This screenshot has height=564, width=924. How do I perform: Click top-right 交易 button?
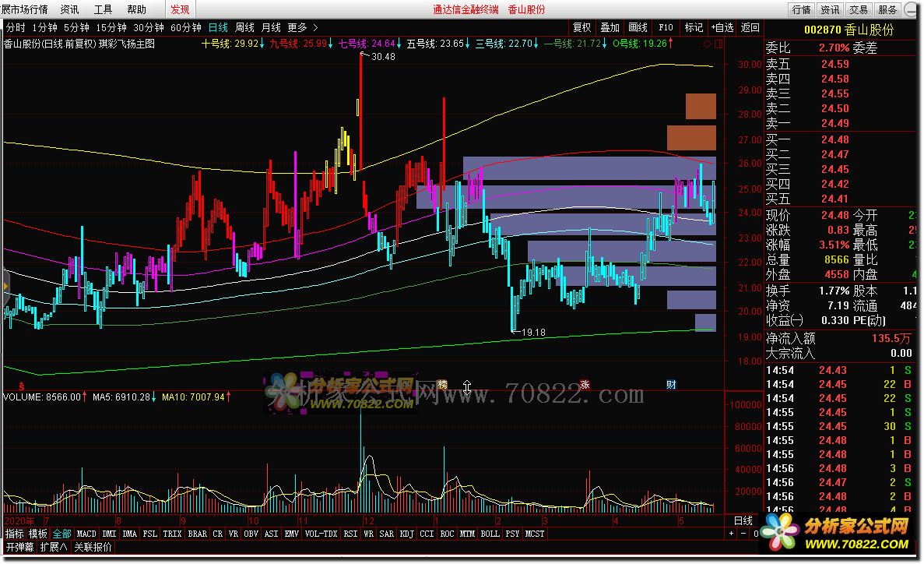pos(859,9)
